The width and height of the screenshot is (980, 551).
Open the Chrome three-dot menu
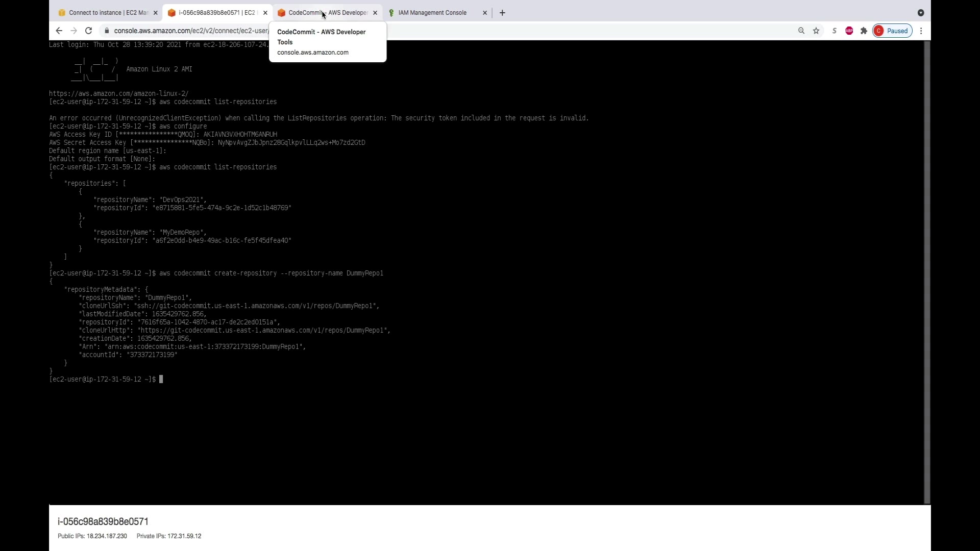[921, 31]
